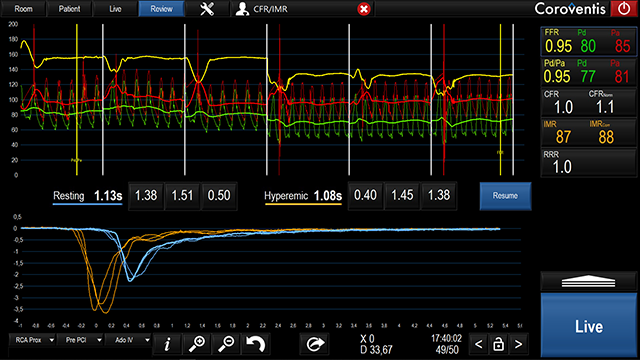Click the large Live button
Image resolution: width=640 pixels, height=360 pixels.
589,325
